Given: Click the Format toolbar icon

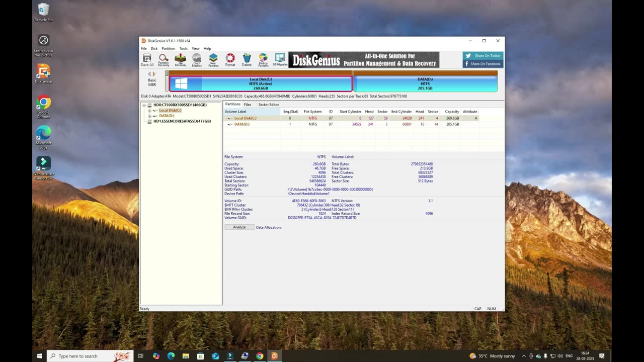Looking at the screenshot, I should pos(230,60).
